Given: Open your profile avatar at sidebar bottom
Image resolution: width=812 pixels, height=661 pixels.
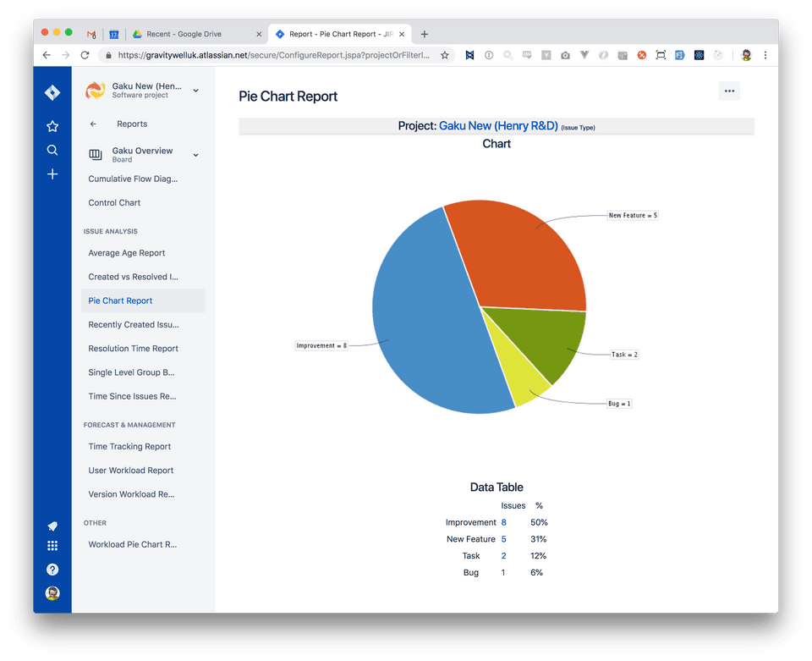Looking at the screenshot, I should 52,593.
